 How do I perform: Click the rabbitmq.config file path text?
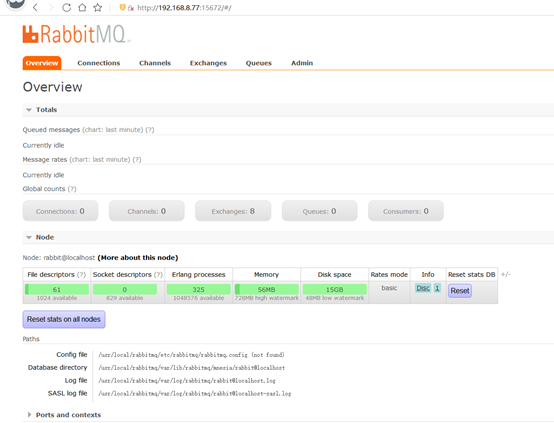click(x=191, y=354)
